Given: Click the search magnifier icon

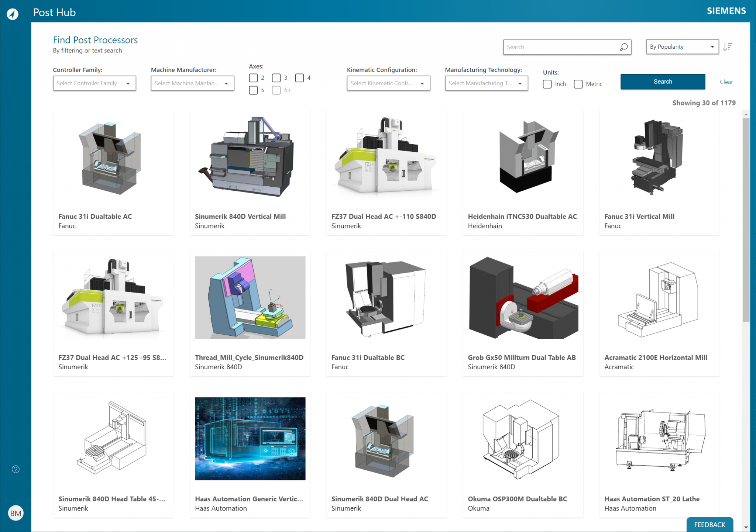Looking at the screenshot, I should coord(624,47).
